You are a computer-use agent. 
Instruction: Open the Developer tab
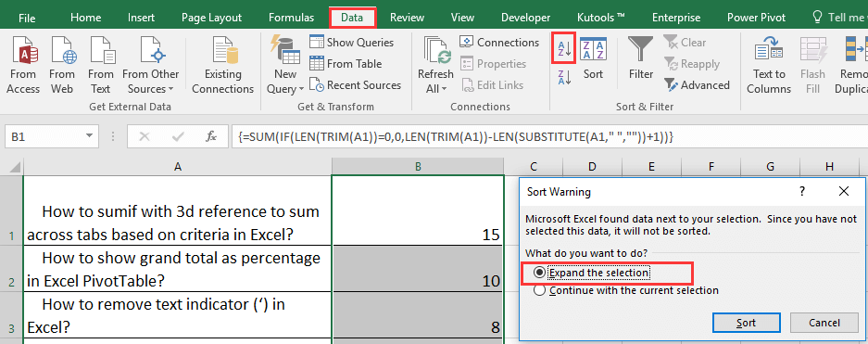pyautogui.click(x=526, y=18)
